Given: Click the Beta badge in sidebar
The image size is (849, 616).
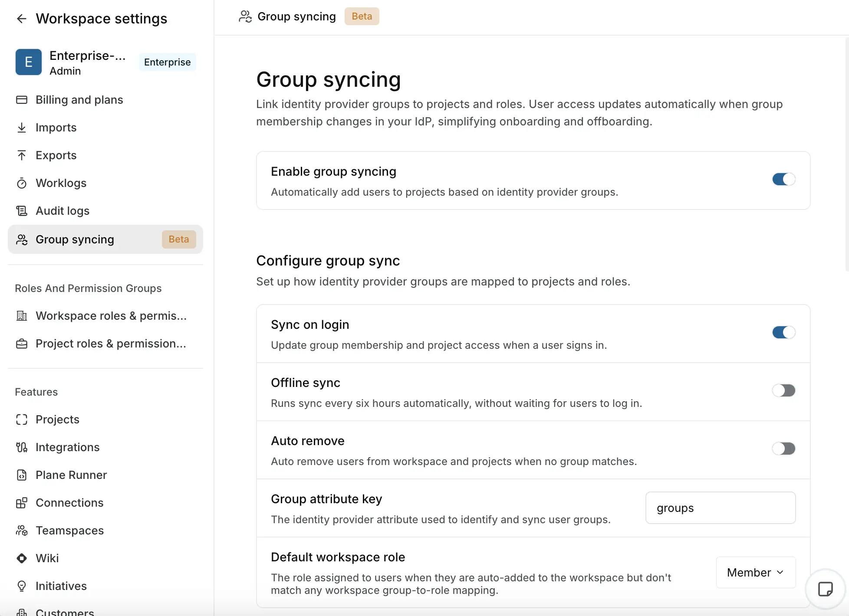Looking at the screenshot, I should (x=179, y=239).
